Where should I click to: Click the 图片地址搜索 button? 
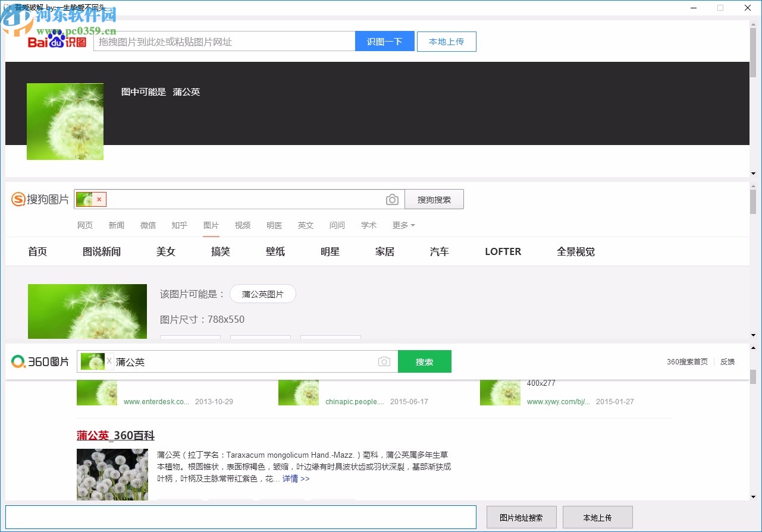coord(521,517)
